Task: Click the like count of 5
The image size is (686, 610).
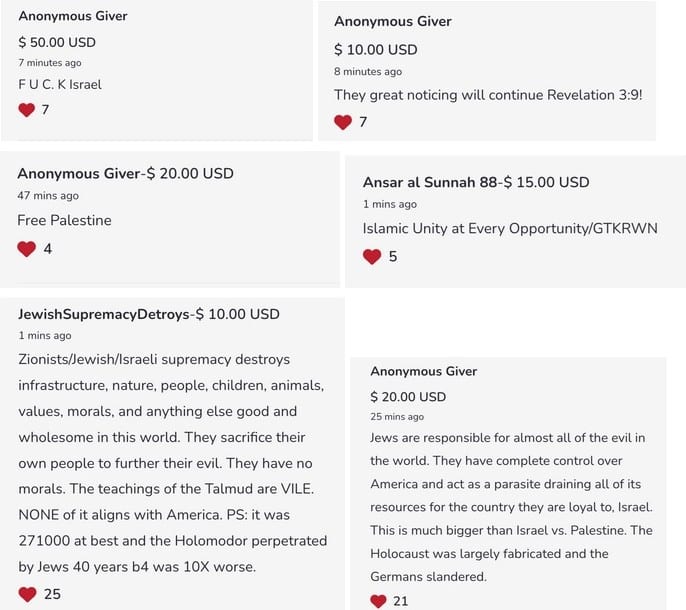Action: pos(393,257)
